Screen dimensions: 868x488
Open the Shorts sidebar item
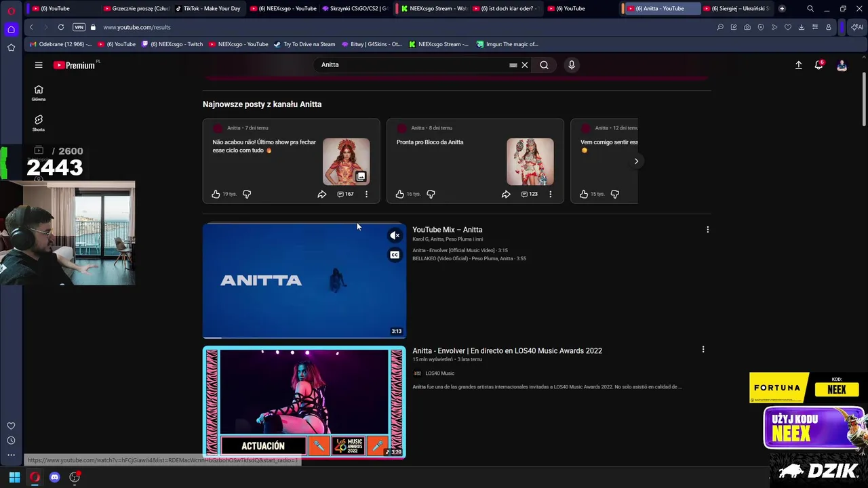39,123
